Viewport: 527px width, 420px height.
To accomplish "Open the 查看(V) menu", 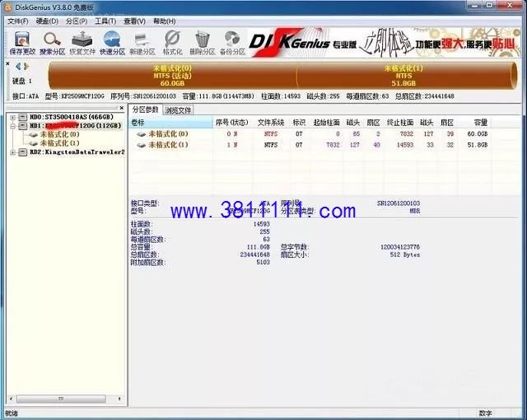I will coord(135,21).
